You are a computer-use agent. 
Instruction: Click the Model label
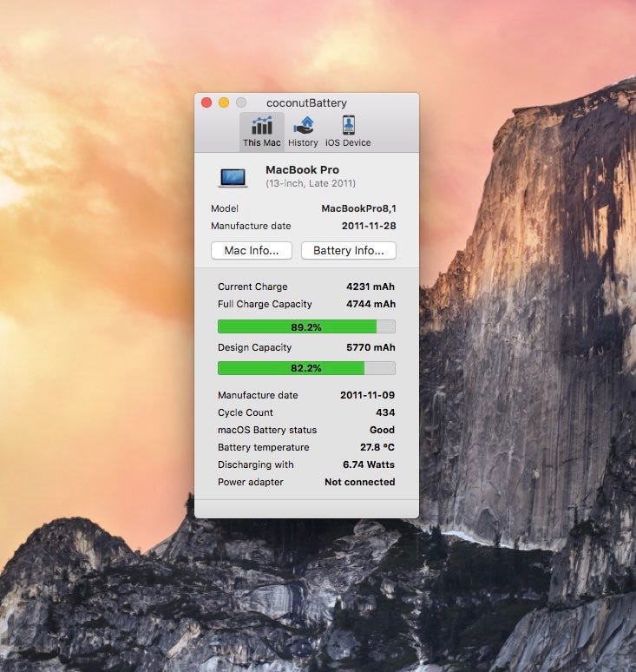tap(225, 208)
